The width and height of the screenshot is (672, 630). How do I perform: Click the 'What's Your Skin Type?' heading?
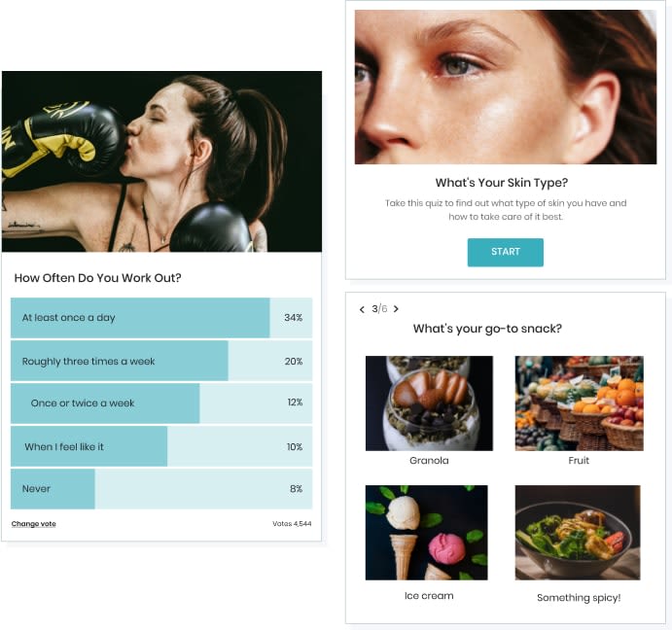click(x=502, y=183)
